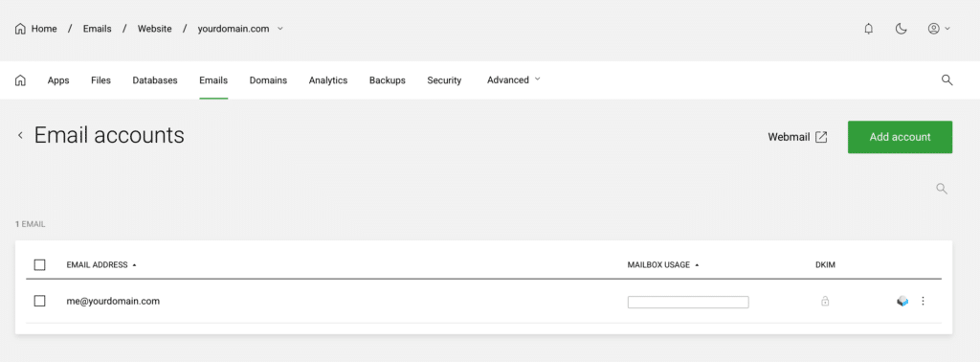
Task: Open the webmail box icon for me@yourdomain.com
Action: coord(902,302)
